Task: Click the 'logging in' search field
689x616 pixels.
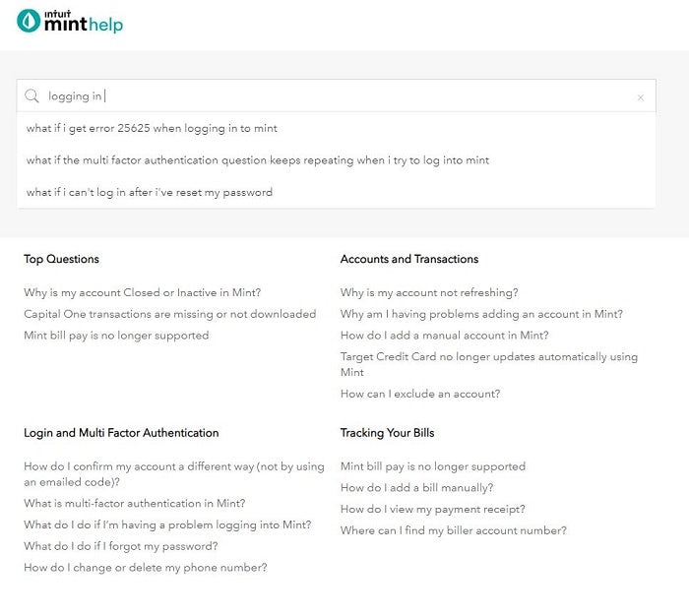Action: point(335,96)
